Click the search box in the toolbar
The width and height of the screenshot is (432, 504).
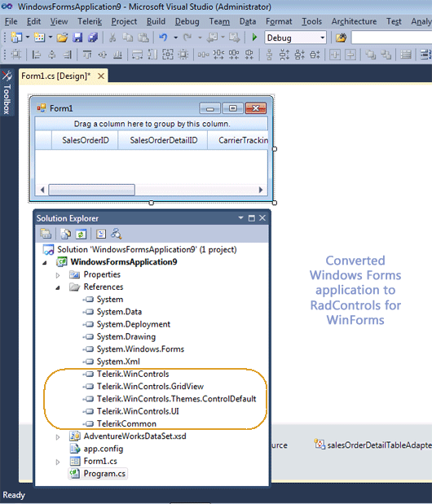pos(391,37)
